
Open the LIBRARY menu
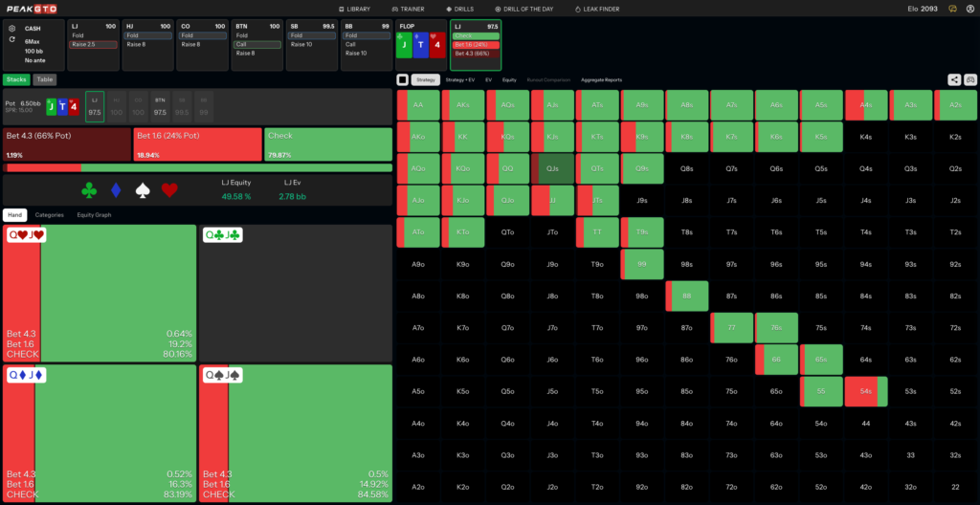(x=354, y=9)
